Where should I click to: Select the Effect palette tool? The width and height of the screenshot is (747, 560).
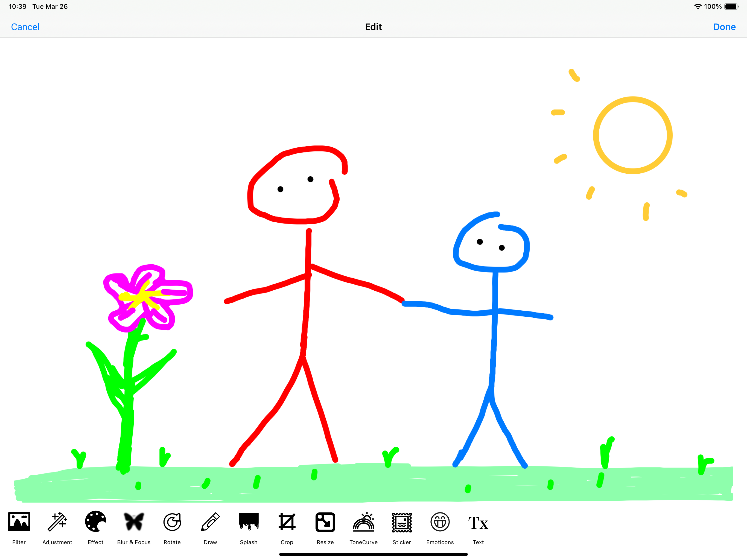[x=96, y=528]
